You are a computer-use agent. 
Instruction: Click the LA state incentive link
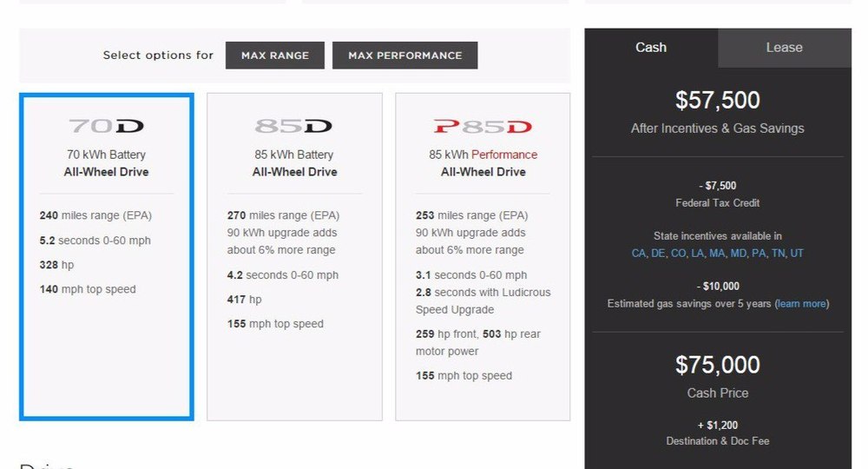[x=700, y=254]
